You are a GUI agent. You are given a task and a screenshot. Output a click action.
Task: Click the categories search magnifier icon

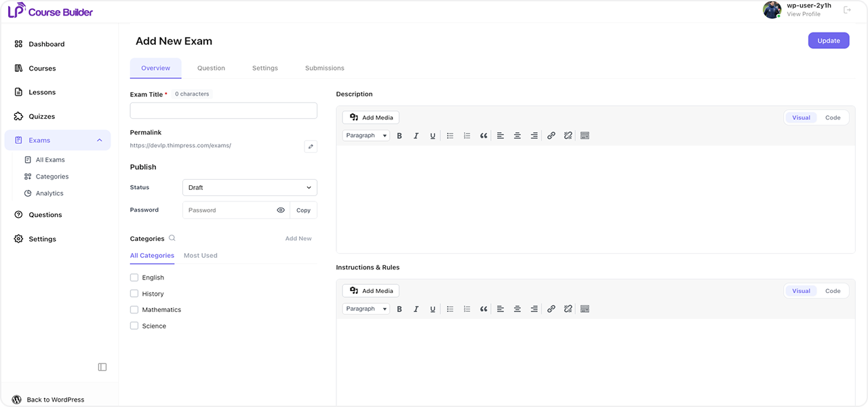tap(172, 238)
